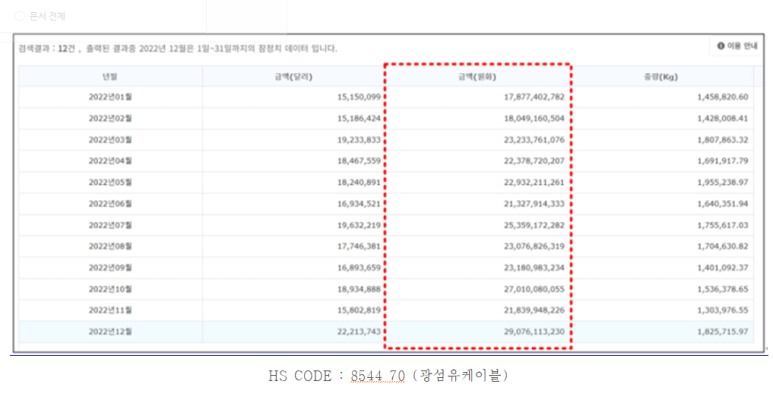773x394 pixels.
Task: Select the 2022년10월 row label
Action: (110, 289)
